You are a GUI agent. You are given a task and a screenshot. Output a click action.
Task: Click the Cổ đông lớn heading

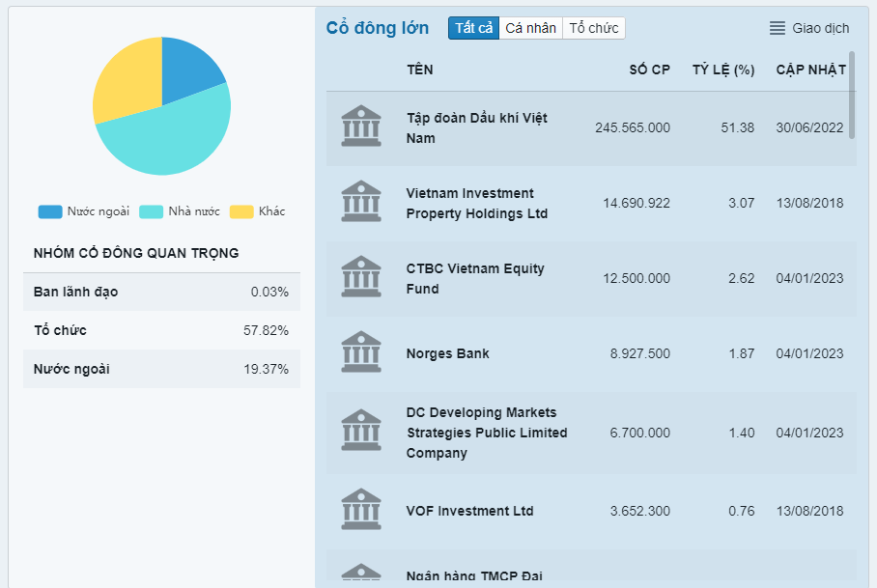378,28
